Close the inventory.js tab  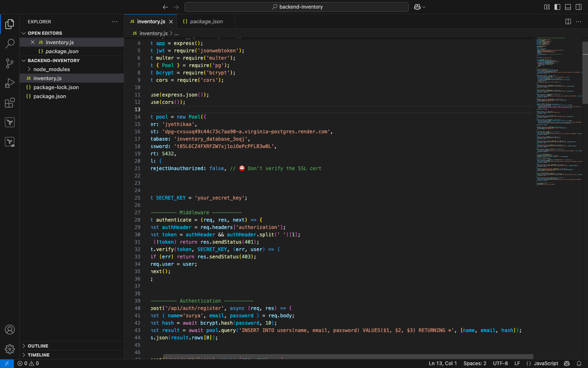(x=171, y=22)
